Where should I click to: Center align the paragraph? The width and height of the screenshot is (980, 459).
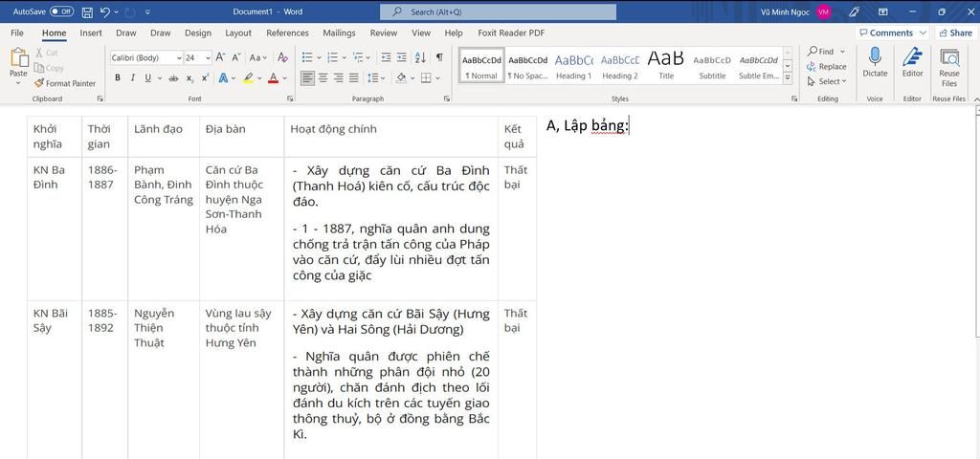tap(323, 78)
